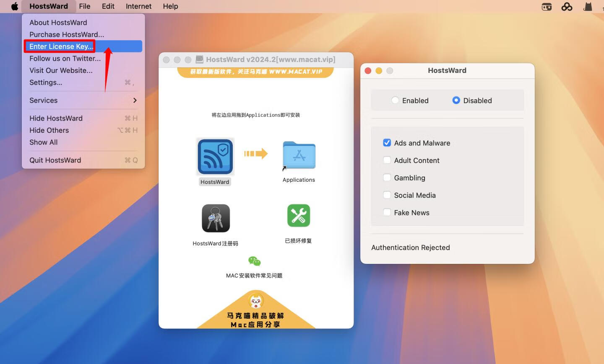This screenshot has width=604, height=364.
Task: Select Follow us on Twitter...
Action: [x=83, y=59]
